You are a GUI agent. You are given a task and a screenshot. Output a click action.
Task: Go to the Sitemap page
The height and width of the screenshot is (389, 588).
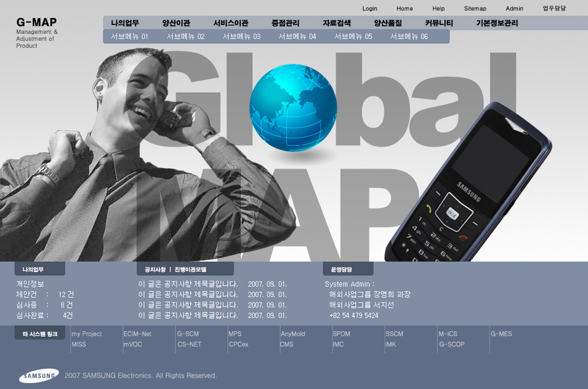pyautogui.click(x=475, y=9)
